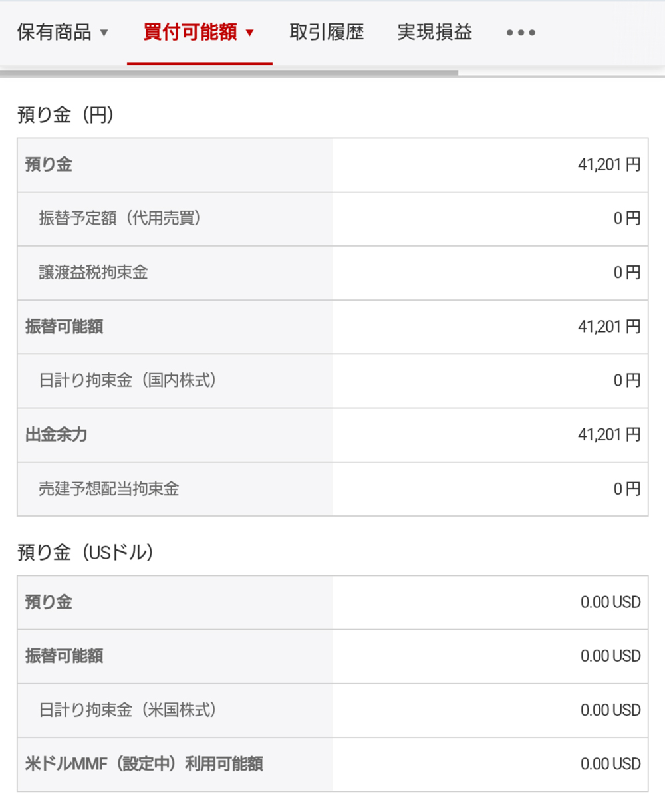
Task: Click the 預り金(USドル) section heading
Action: (86, 552)
